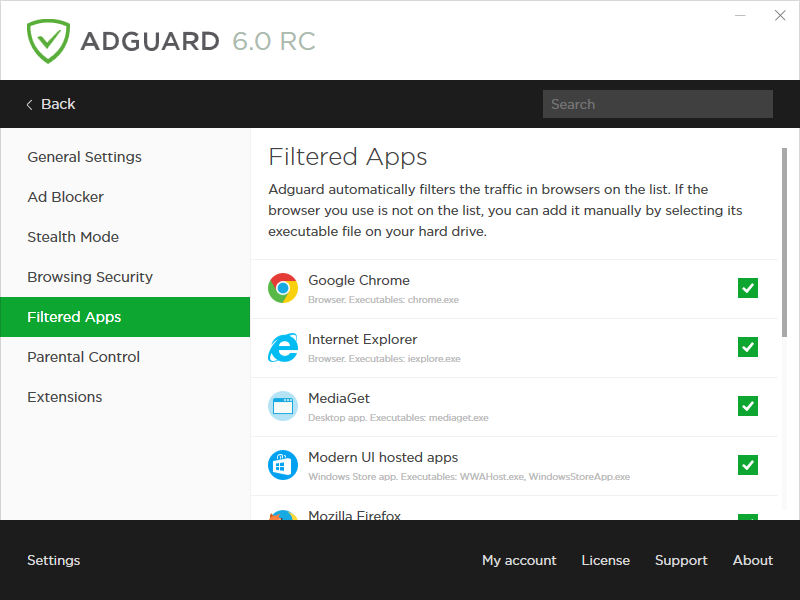The image size is (800, 600).
Task: Select the Filtered Apps section
Action: [x=125, y=317]
